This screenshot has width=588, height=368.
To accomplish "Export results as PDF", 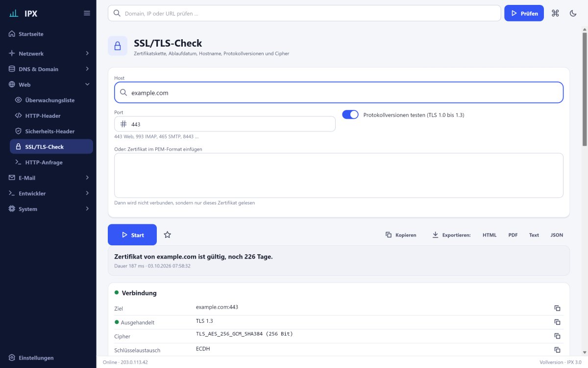I will pyautogui.click(x=513, y=235).
